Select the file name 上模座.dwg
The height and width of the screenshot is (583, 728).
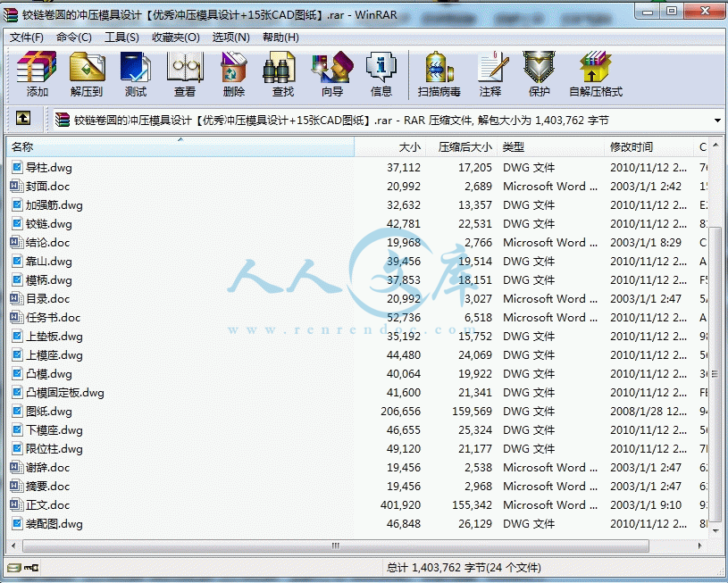click(x=54, y=354)
